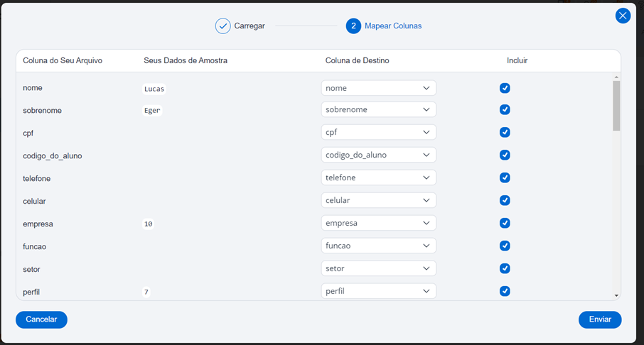Submit the mapping with Enviar button
Viewport: 644px width, 345px height.
tap(600, 319)
